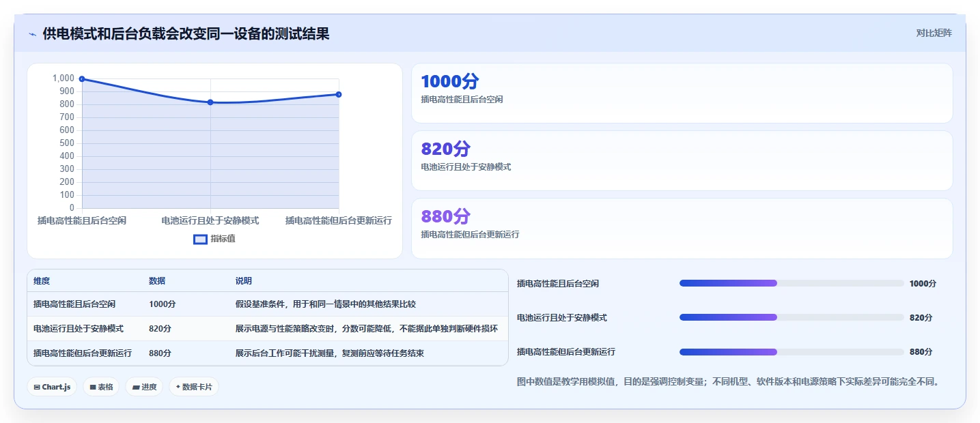Click the 1,000 y-axis tick label

click(x=64, y=78)
